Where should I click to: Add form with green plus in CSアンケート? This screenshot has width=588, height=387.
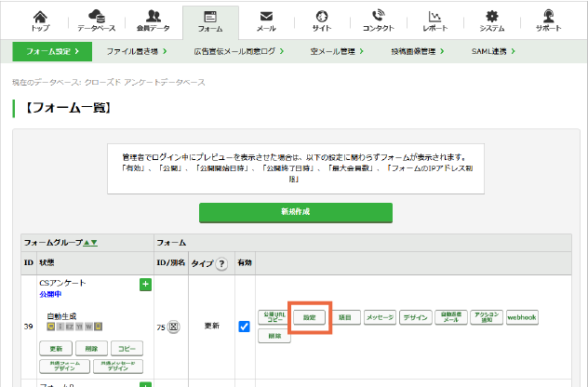pyautogui.click(x=145, y=285)
